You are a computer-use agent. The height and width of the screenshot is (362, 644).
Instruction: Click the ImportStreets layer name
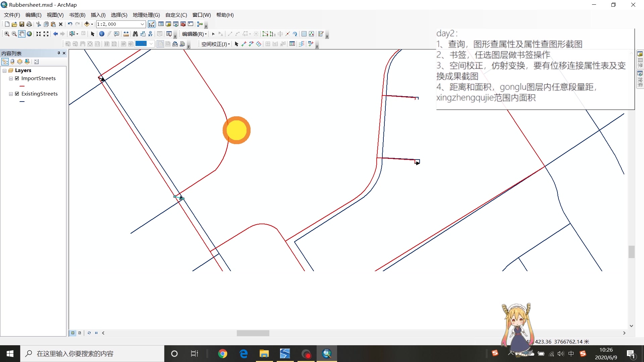click(38, 78)
